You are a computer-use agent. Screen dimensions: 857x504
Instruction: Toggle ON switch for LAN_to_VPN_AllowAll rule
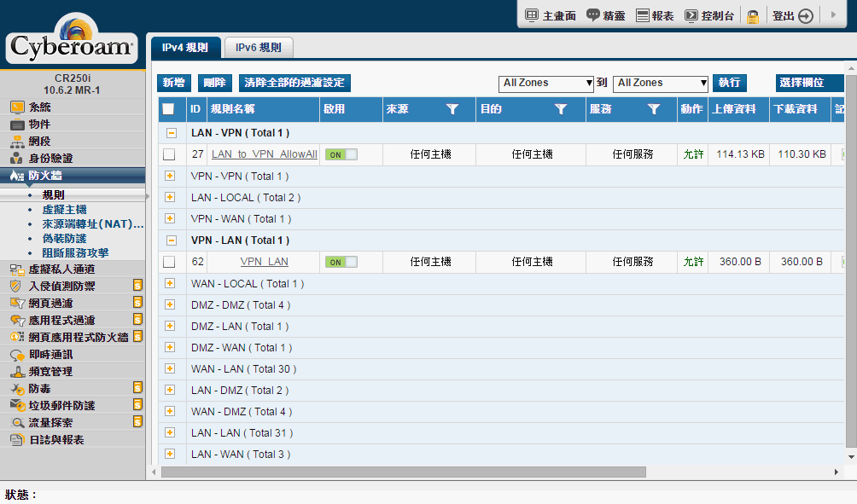341,154
